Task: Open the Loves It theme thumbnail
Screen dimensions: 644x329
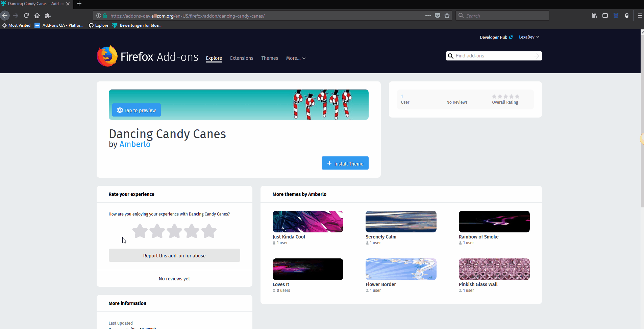Action: point(308,269)
